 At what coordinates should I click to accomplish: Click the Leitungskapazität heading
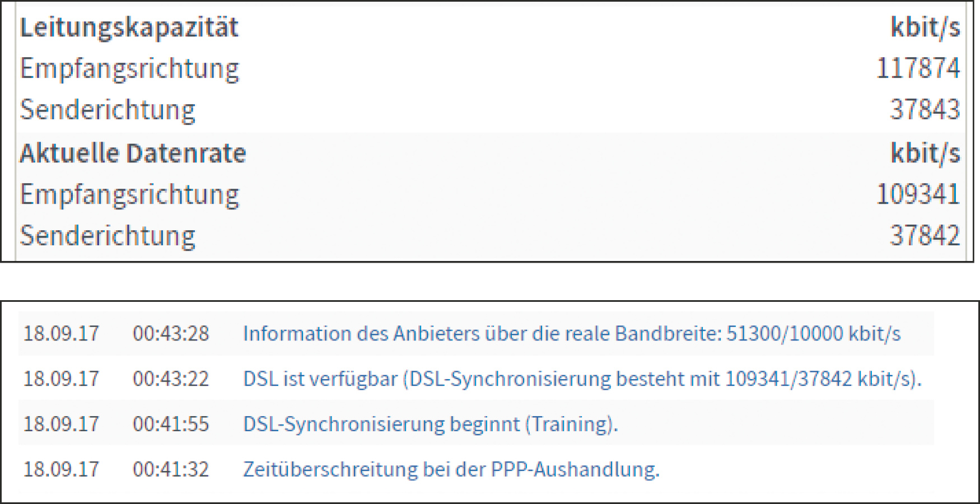(x=129, y=27)
